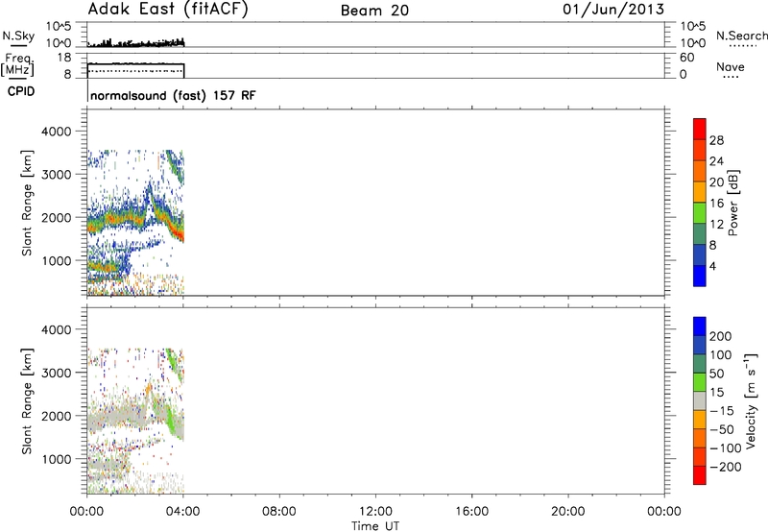
Task: Click the '-15' tick on velocity colorbar
Action: [721, 411]
